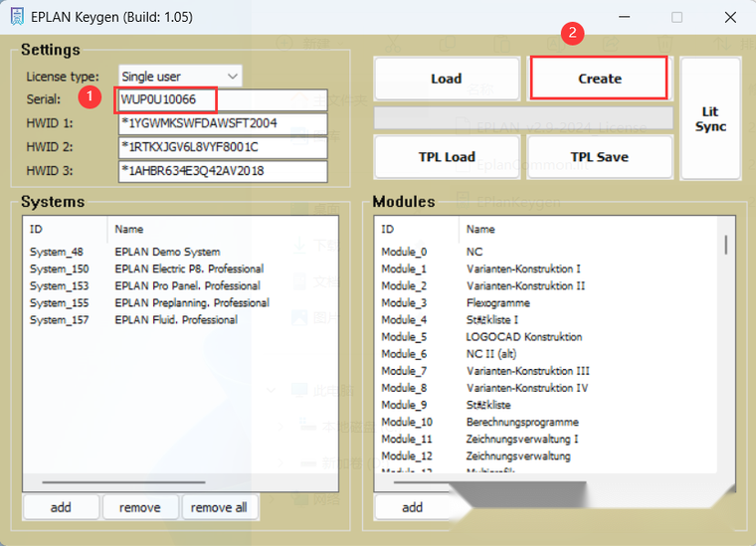Select the System_48 EPLAN Demo System row
This screenshot has height=546, width=756.
(180, 252)
